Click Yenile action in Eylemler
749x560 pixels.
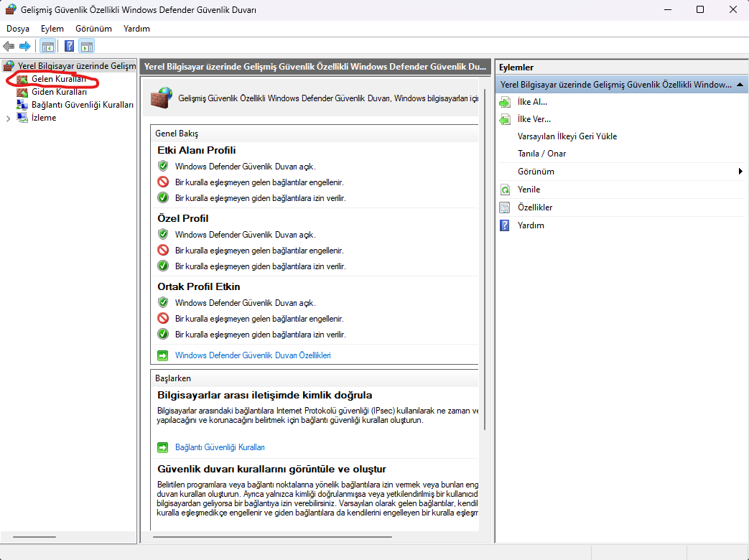coord(529,190)
